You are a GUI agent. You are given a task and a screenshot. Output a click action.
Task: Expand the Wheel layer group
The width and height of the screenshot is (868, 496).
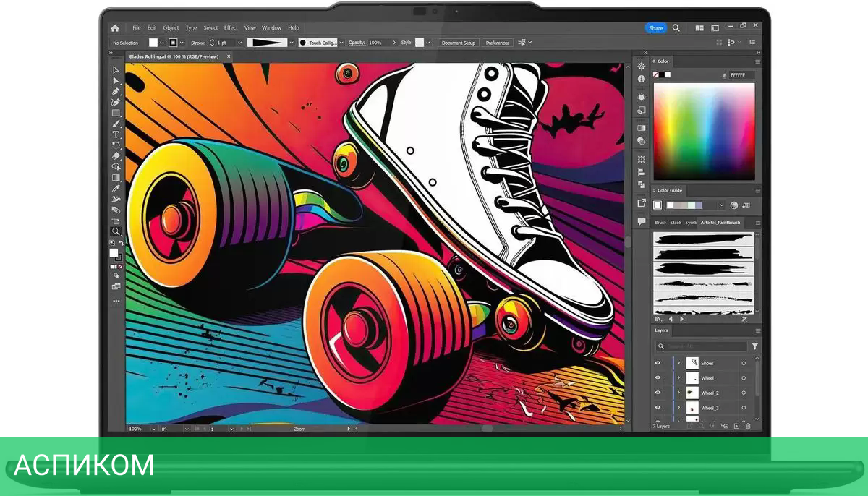(x=678, y=378)
